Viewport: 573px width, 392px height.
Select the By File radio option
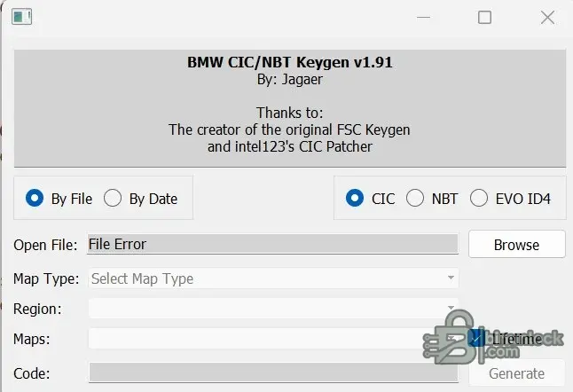(x=35, y=199)
